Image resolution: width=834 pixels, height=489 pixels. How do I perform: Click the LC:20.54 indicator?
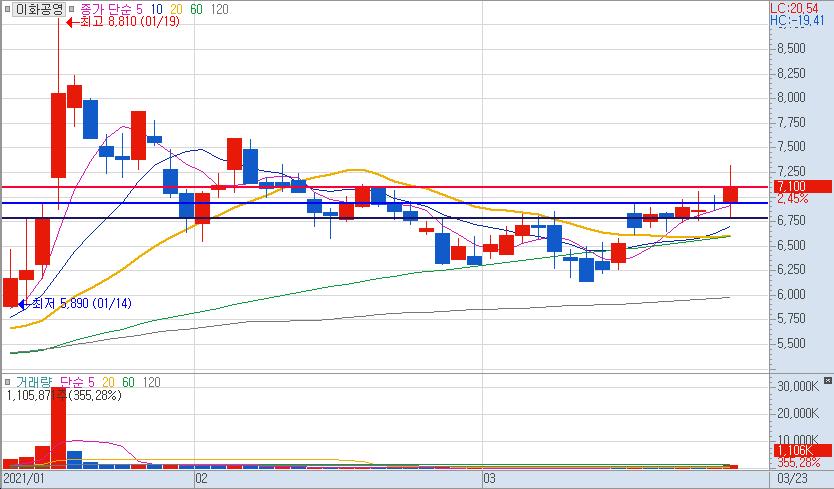pos(794,8)
